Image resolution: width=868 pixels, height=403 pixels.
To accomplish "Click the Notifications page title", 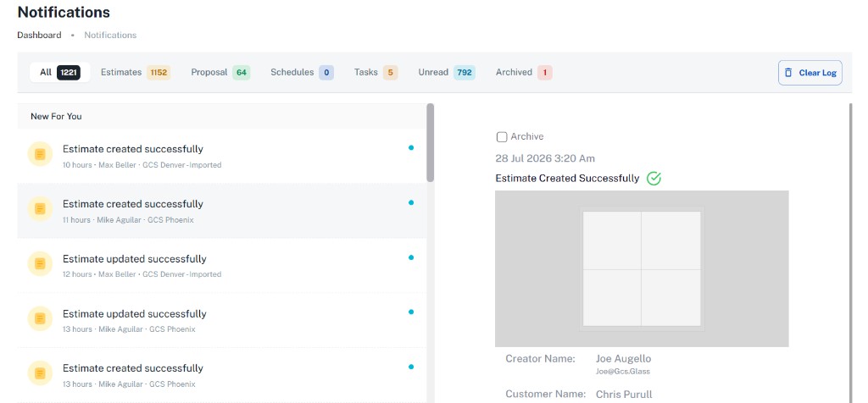I will [x=64, y=12].
